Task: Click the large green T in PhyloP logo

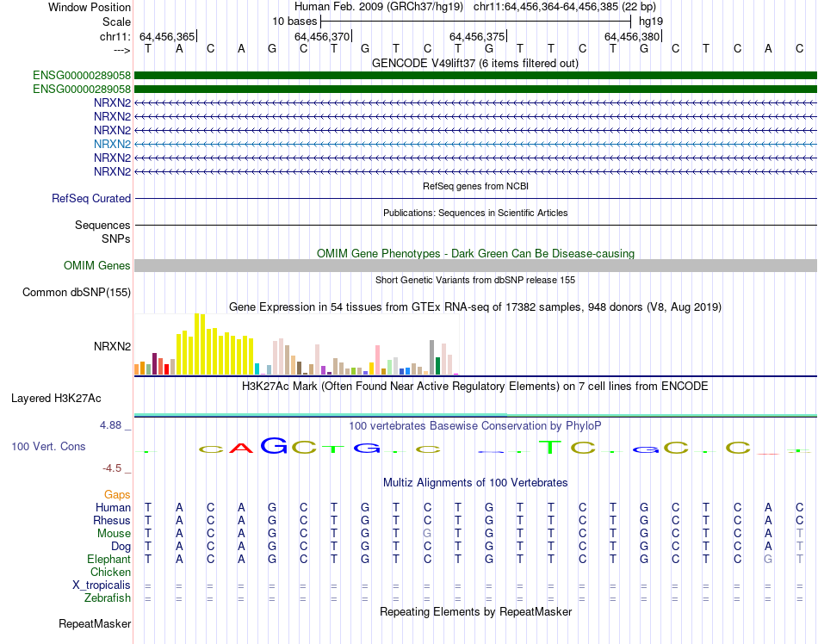Action: 550,447
